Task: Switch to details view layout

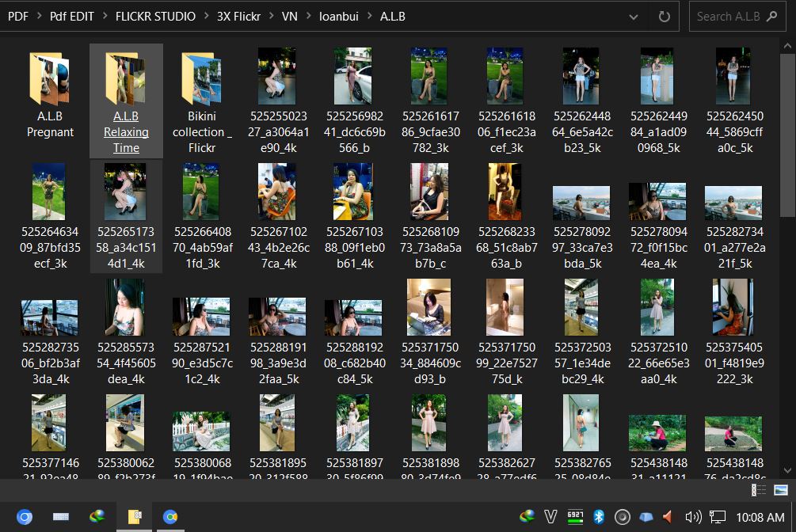Action: pyautogui.click(x=758, y=490)
